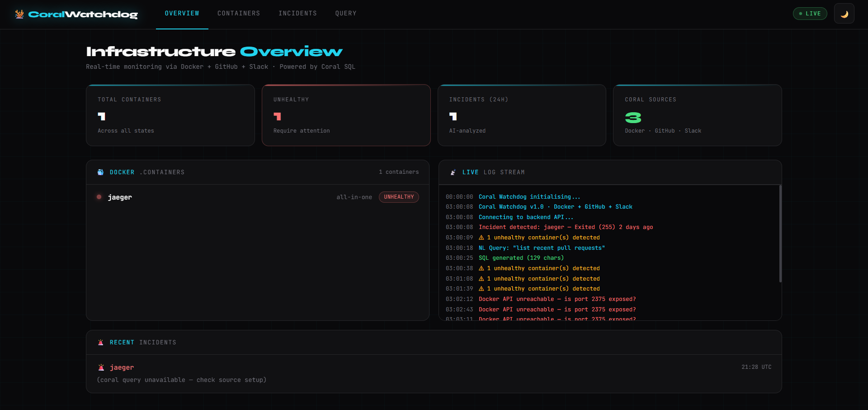The image size is (868, 410).
Task: Select the jaeger container row name
Action: 120,197
